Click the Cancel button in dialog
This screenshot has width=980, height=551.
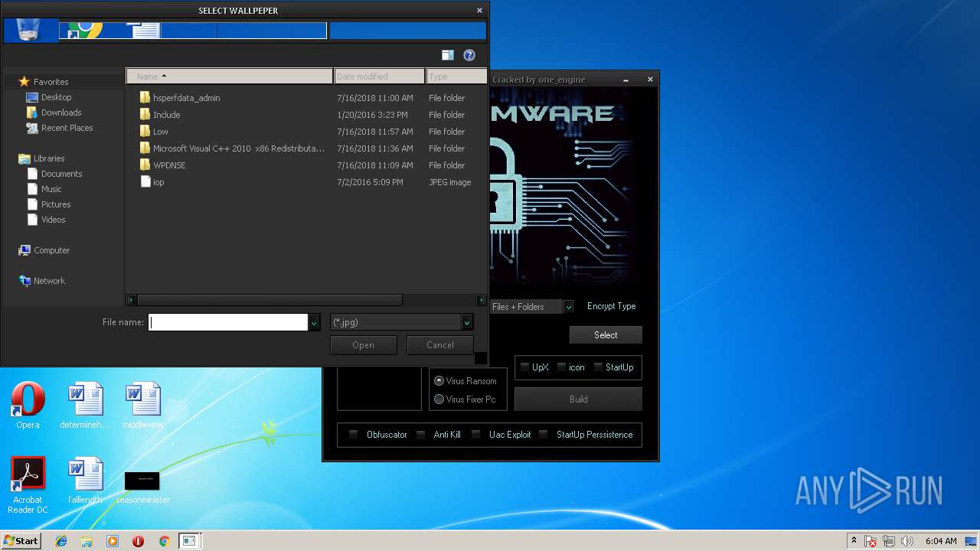(439, 345)
